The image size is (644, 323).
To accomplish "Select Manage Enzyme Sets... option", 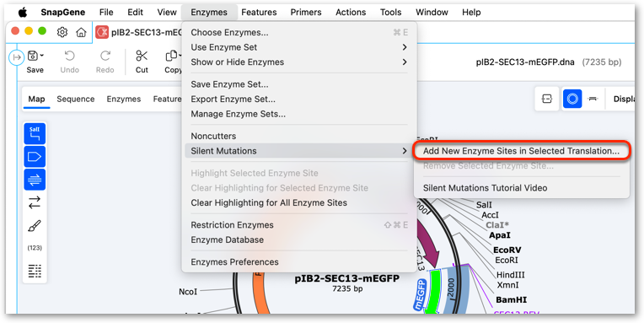I will click(x=299, y=114).
